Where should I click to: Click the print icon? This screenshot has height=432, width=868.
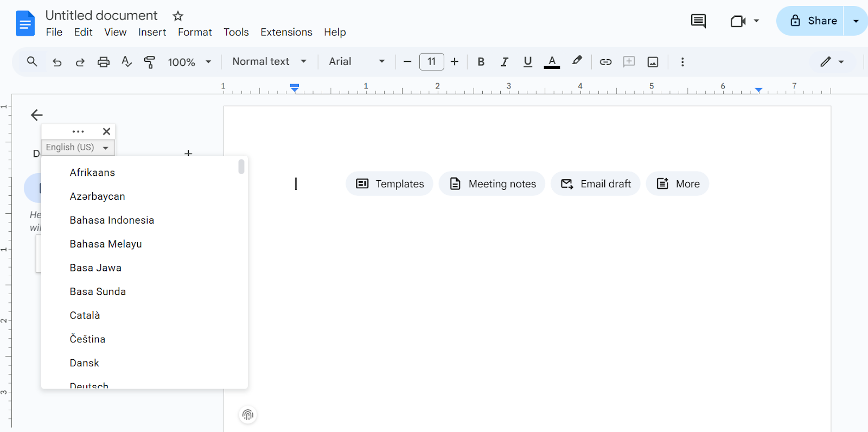pos(103,62)
